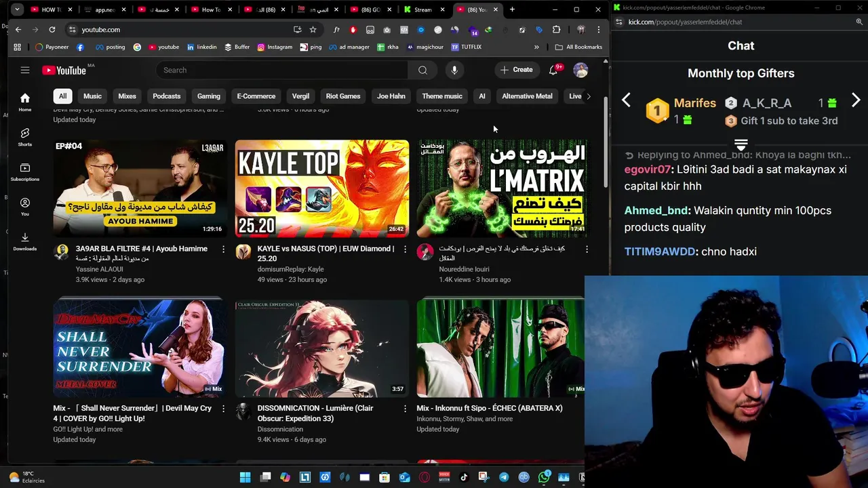Viewport: 868px width, 488px height.
Task: Play the KAYLE TOP thumbnail video
Action: 322,188
